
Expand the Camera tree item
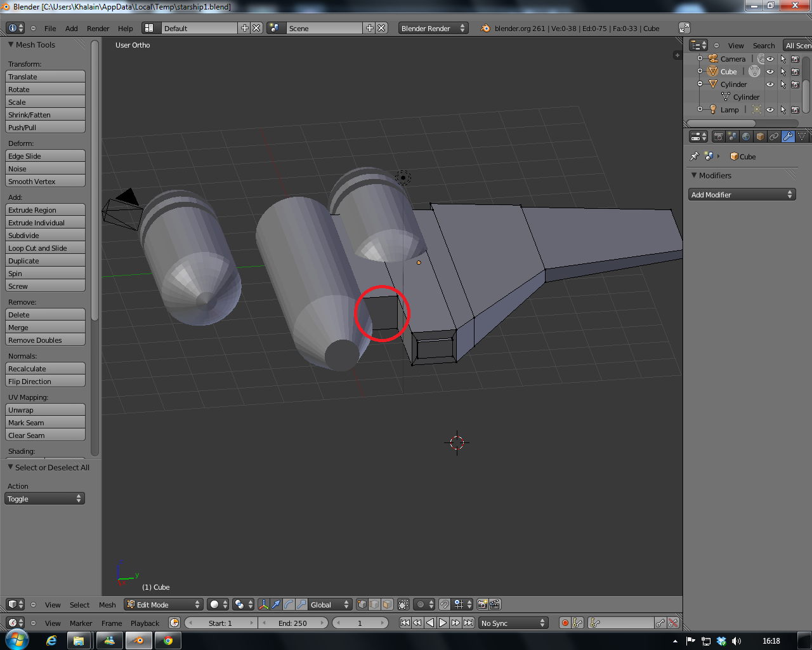point(700,58)
